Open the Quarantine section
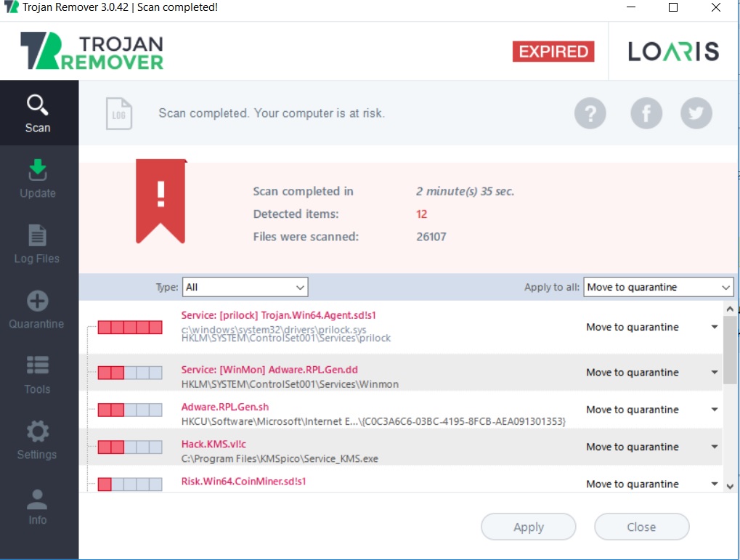The height and width of the screenshot is (560, 740). pos(37,309)
